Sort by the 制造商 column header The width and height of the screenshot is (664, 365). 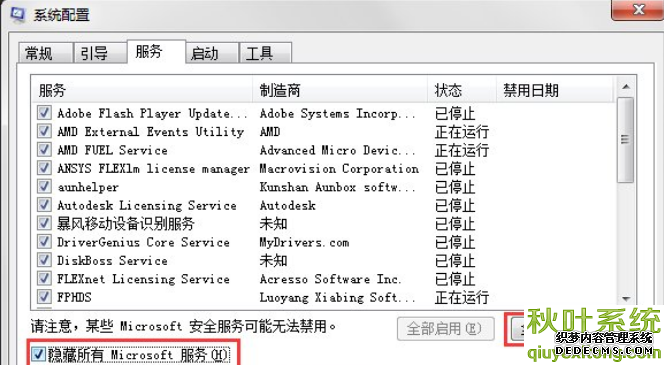[340, 90]
